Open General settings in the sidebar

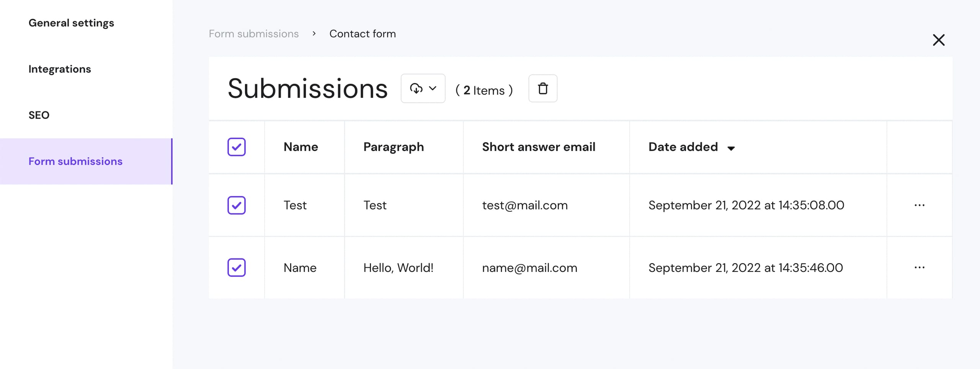pyautogui.click(x=71, y=23)
